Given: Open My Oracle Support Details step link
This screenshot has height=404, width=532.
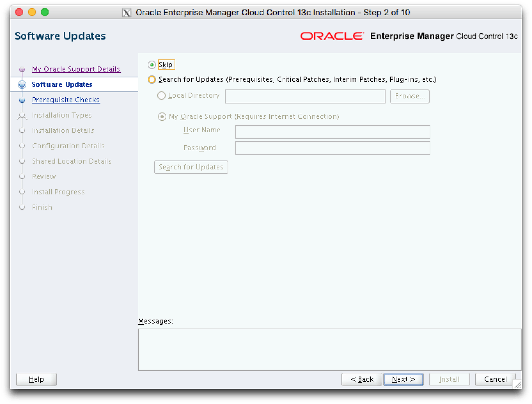Looking at the screenshot, I should click(x=76, y=69).
